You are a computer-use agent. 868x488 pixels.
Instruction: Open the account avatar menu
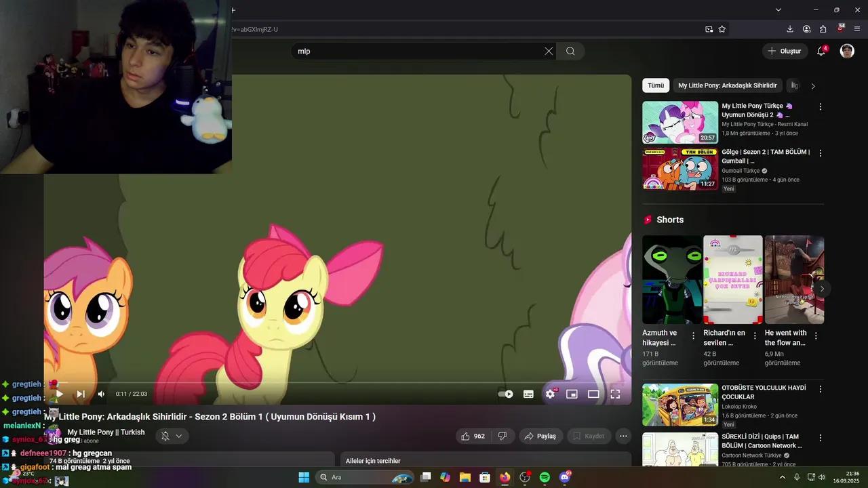point(847,51)
